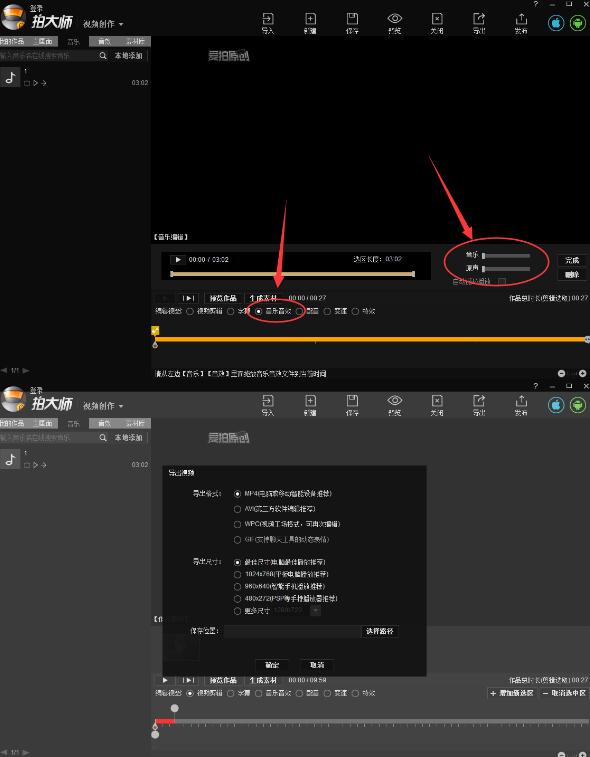590x757 pixels.
Task: Click frame-step icon beside play in music-editing window
Action: point(188,298)
